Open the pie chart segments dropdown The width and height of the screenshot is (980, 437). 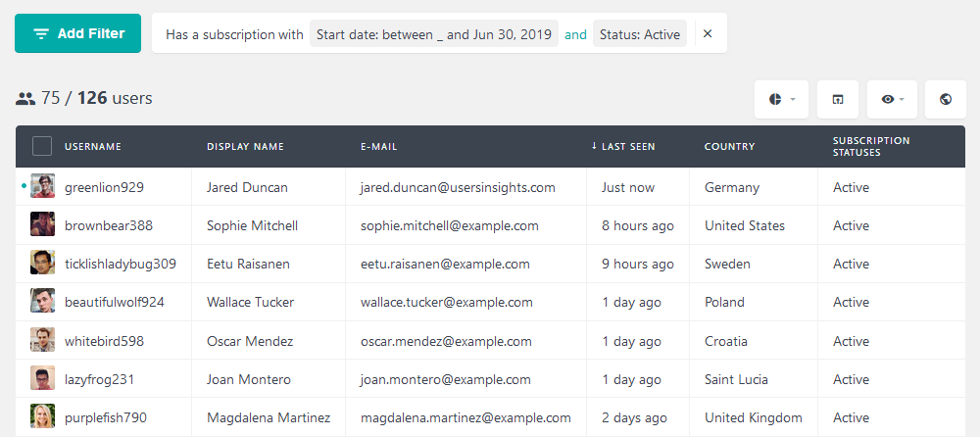tap(781, 99)
